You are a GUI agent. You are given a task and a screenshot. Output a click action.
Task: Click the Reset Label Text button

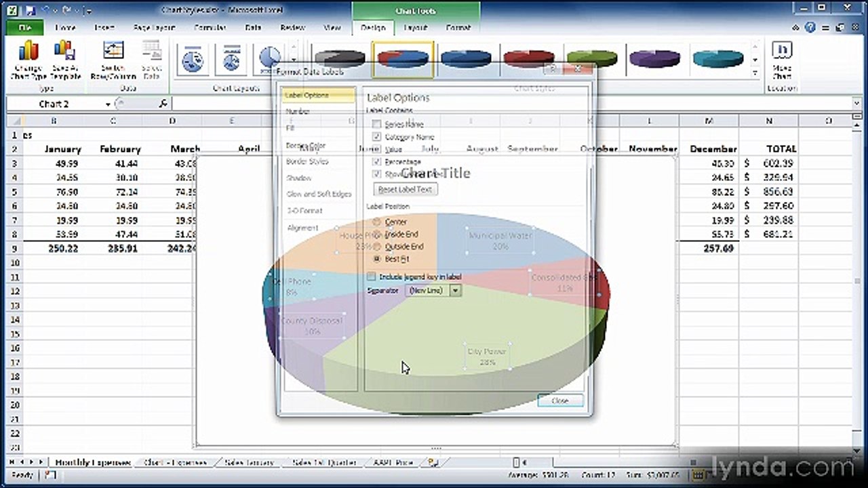point(407,189)
